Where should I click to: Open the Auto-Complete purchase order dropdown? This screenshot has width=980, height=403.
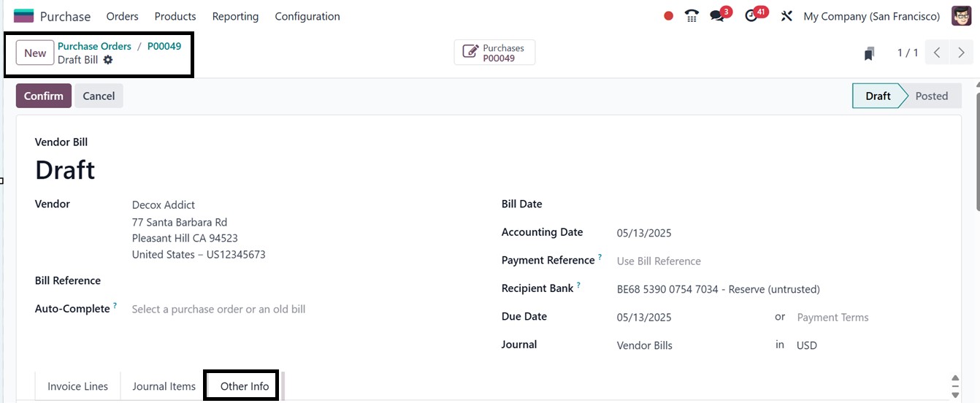pyautogui.click(x=218, y=310)
